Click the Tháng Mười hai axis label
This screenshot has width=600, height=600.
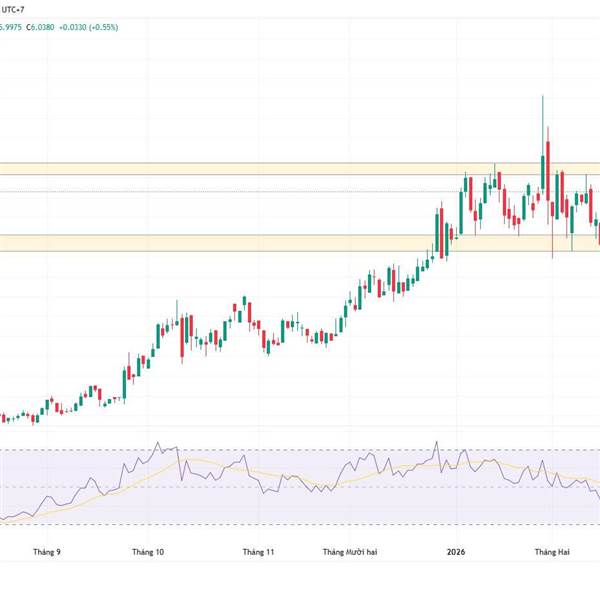(x=350, y=552)
